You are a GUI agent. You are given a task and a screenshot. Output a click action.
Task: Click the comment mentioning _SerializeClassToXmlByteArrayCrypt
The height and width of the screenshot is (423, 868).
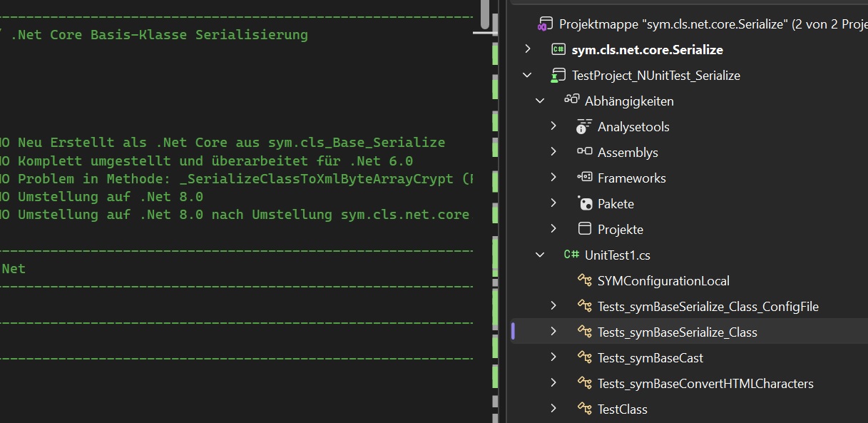tap(245, 179)
